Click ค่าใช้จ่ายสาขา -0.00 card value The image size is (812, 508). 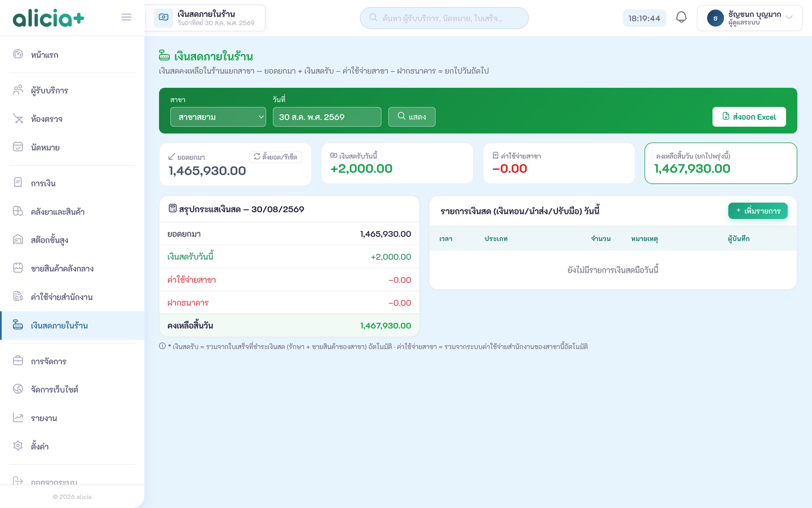coord(510,168)
